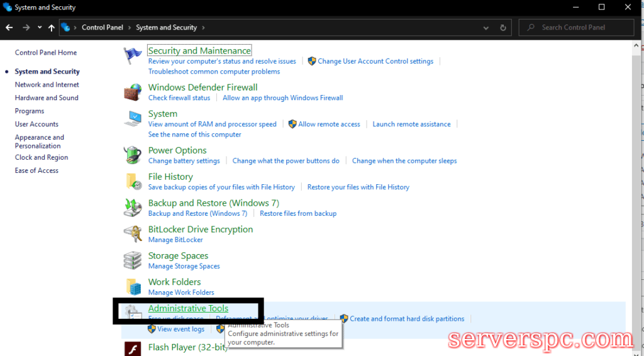Click Allow remote access link
This screenshot has height=356, width=644.
pyautogui.click(x=329, y=125)
